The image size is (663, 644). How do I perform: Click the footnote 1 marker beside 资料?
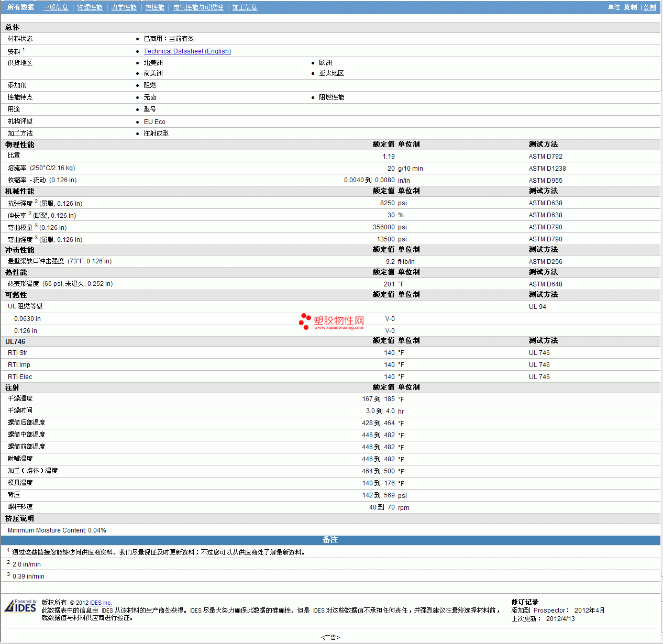[24, 50]
